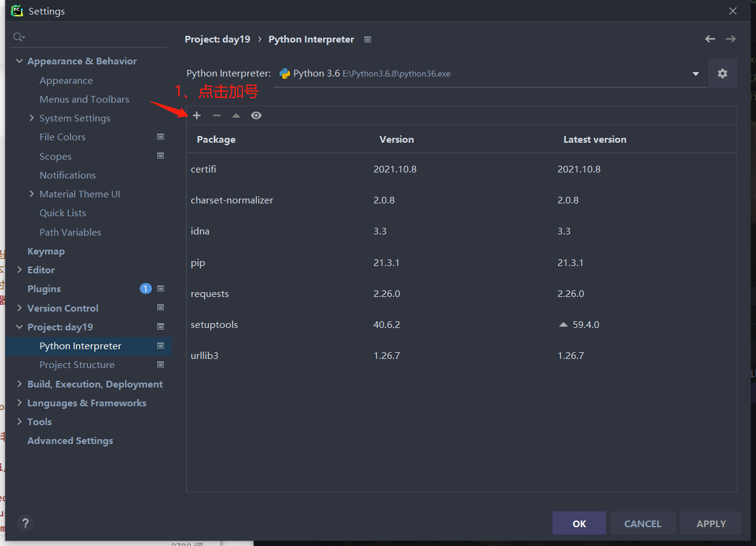Image resolution: width=756 pixels, height=546 pixels.
Task: Click the OK button
Action: tap(579, 524)
